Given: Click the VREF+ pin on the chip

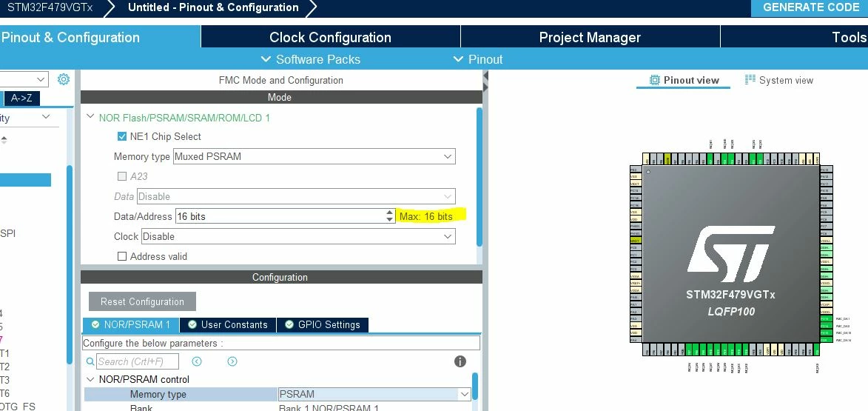Looking at the screenshot, I should [636, 284].
